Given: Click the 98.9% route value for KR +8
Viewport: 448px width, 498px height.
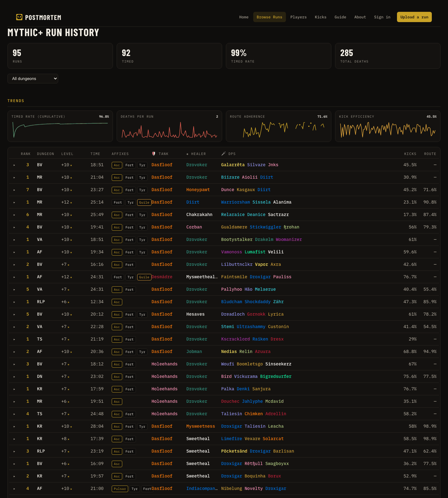Looking at the screenshot, I should pyautogui.click(x=430, y=439).
